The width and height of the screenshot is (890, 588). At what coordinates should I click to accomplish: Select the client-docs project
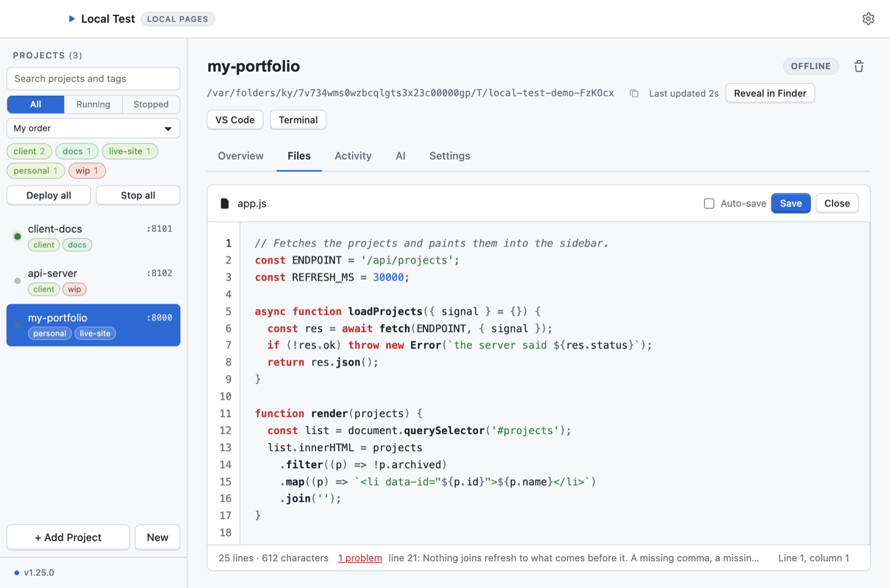(x=93, y=236)
